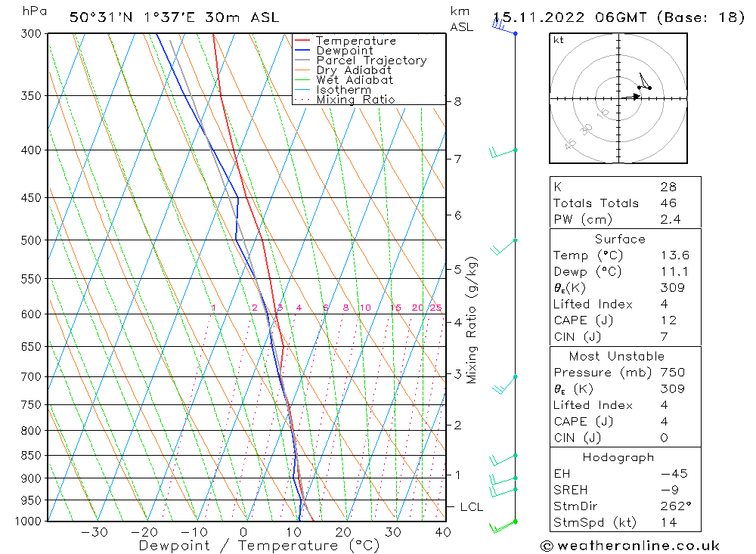The width and height of the screenshot is (756, 554).
Task: Click the 300 hPa pressure label
Action: tap(31, 34)
